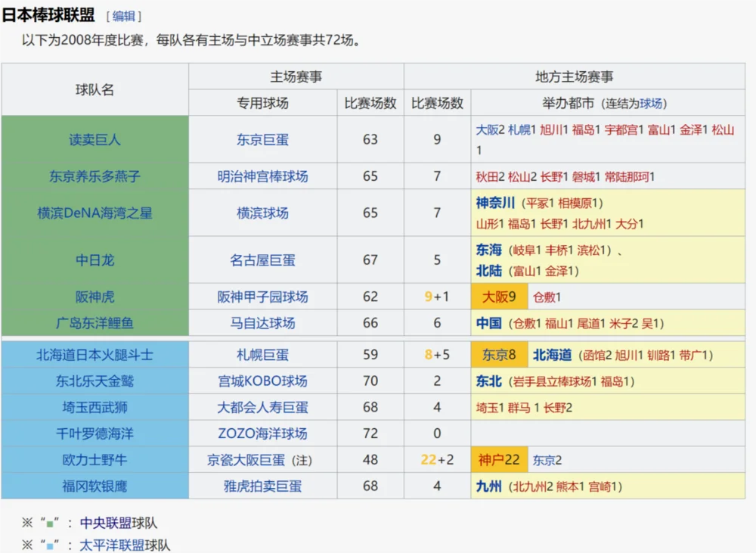This screenshot has height=553, width=756.
Task: Click the bold 北海道 region link
Action: [553, 355]
